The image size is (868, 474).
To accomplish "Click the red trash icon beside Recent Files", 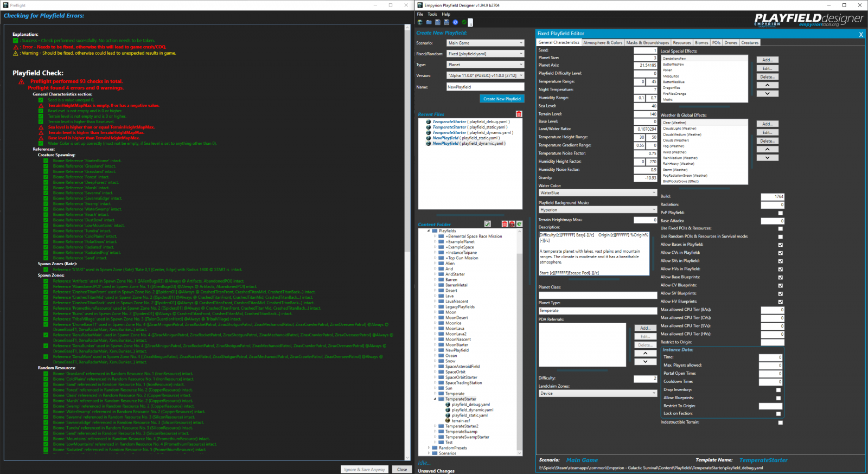I will tap(519, 114).
